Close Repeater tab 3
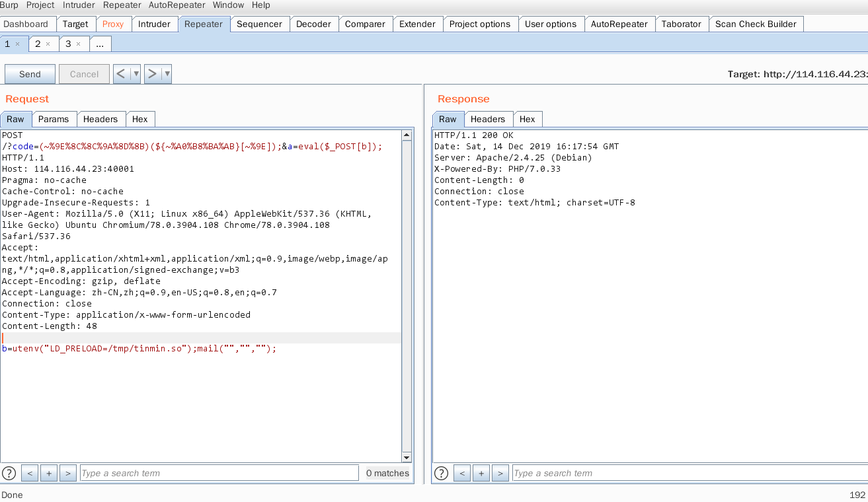868x502 pixels. pyautogui.click(x=78, y=44)
